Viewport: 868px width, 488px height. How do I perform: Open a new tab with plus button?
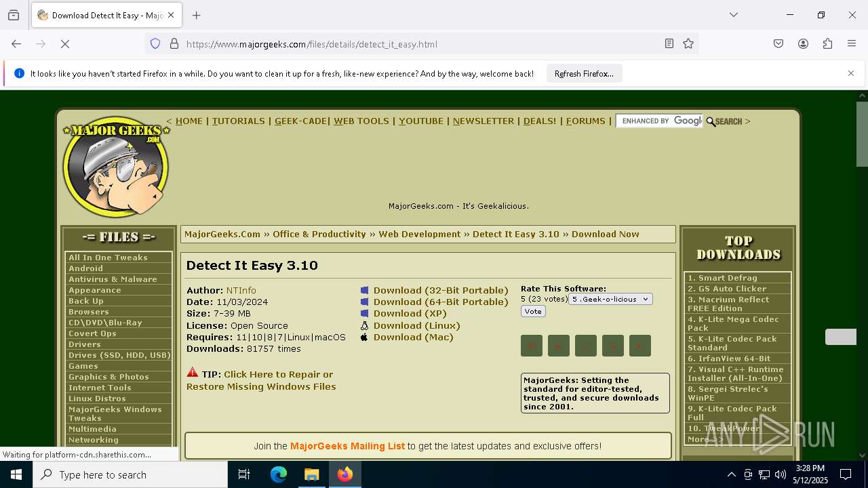pos(197,15)
